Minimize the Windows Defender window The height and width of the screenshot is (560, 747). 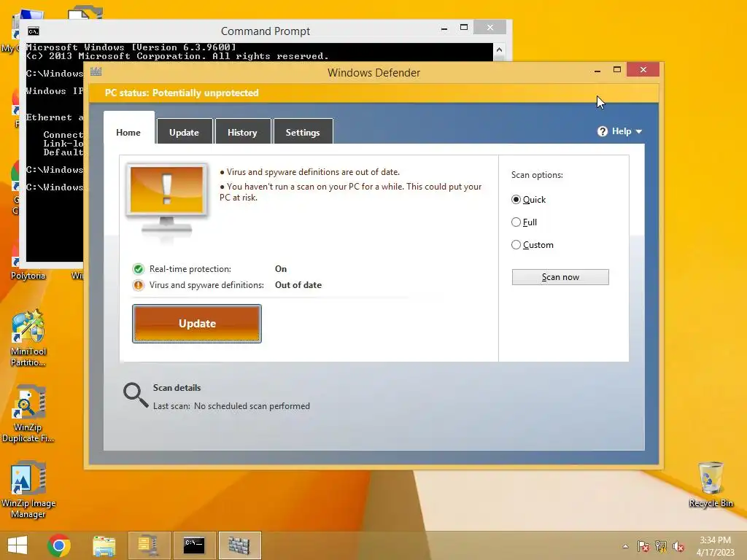(597, 71)
